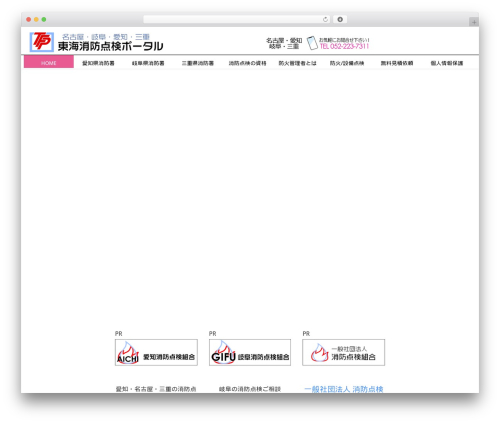Image resolution: width=500 pixels, height=423 pixels.
Task: Open the 一般社団法人 消防点検組合 banner
Action: point(344,352)
